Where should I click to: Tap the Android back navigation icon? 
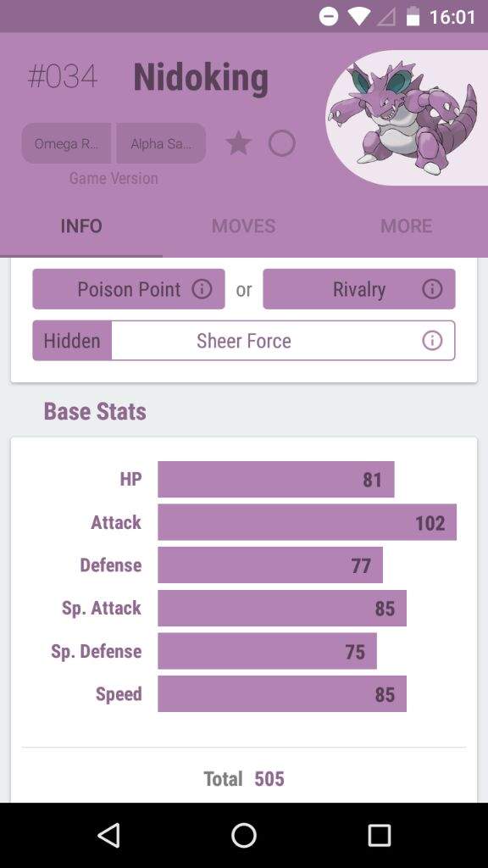click(x=108, y=835)
